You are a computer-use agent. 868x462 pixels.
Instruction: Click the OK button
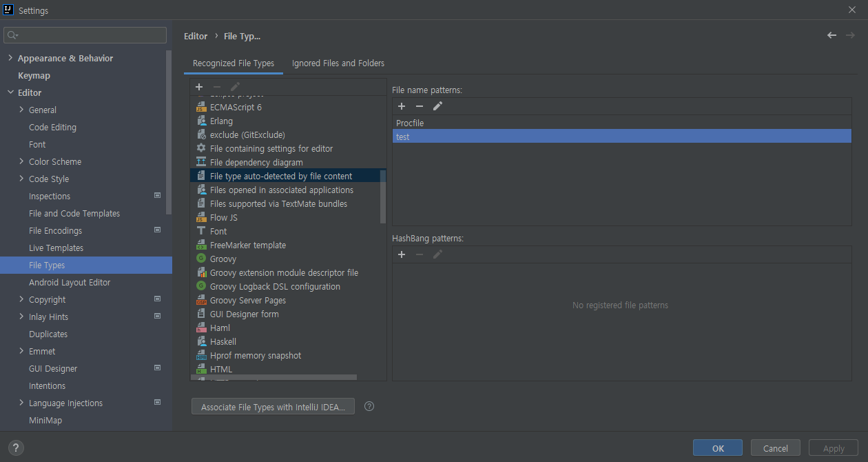click(x=718, y=448)
